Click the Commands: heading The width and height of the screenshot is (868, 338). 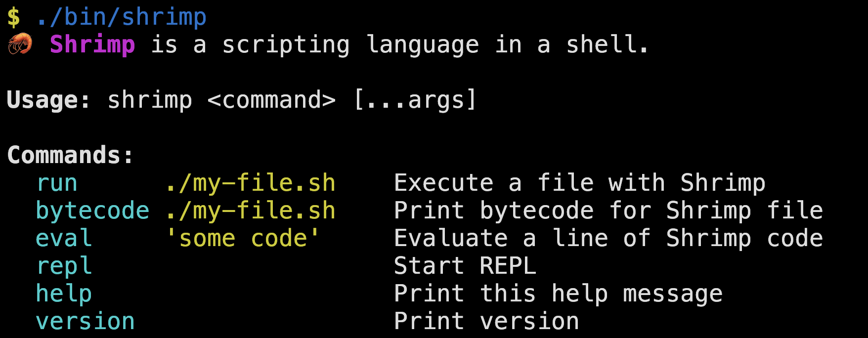click(x=70, y=156)
